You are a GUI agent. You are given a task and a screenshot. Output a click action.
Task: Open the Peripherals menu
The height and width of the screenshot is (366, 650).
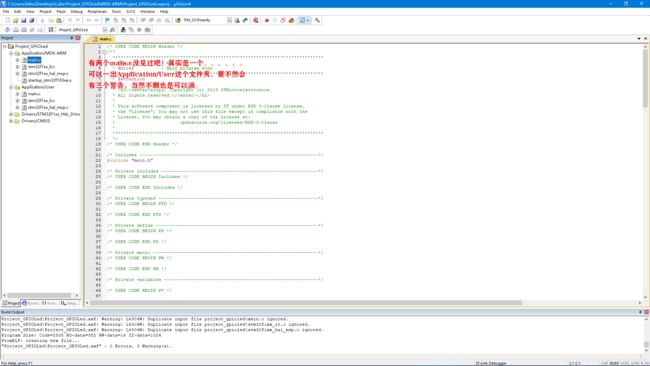[97, 12]
